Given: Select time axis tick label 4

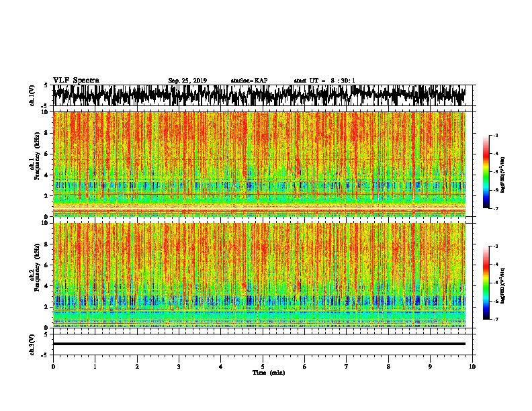Looking at the screenshot, I should click(221, 367).
